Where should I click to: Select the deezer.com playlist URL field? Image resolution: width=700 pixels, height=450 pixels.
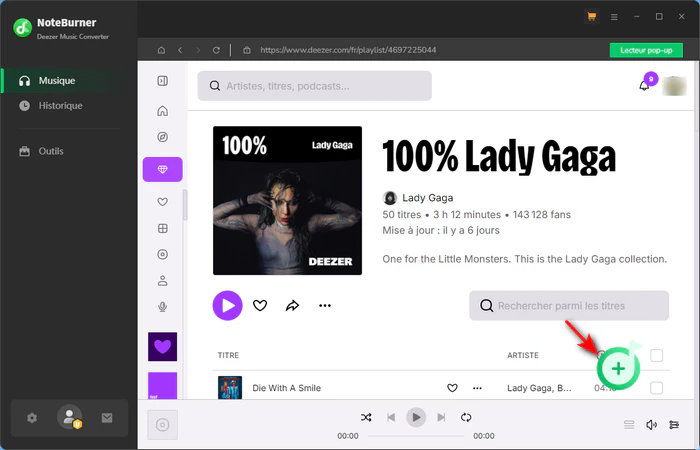pyautogui.click(x=348, y=50)
